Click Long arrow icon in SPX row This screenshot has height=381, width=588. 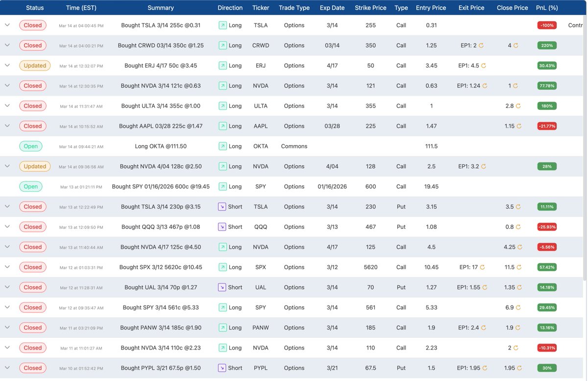(x=222, y=267)
